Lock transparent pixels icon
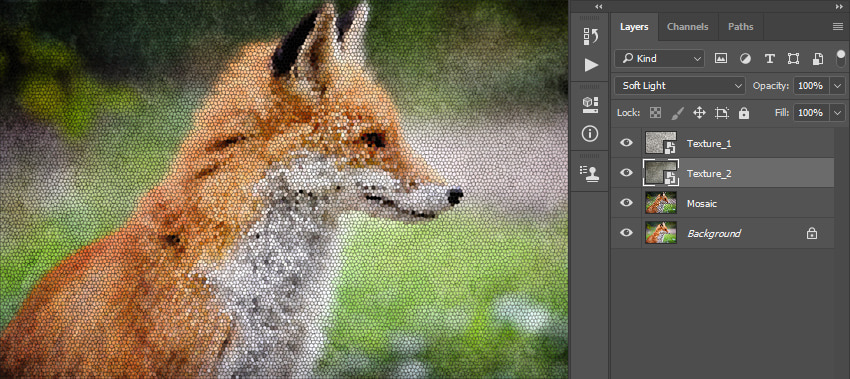 click(x=656, y=113)
